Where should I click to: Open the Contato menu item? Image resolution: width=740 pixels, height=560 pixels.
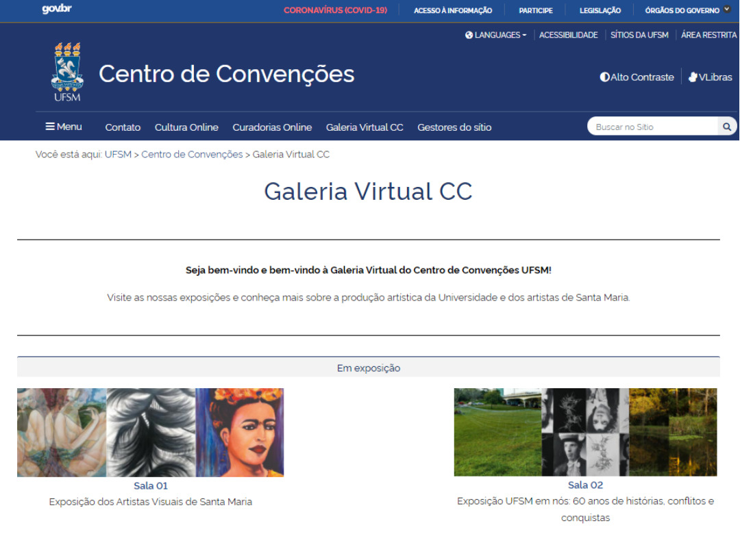coord(123,127)
